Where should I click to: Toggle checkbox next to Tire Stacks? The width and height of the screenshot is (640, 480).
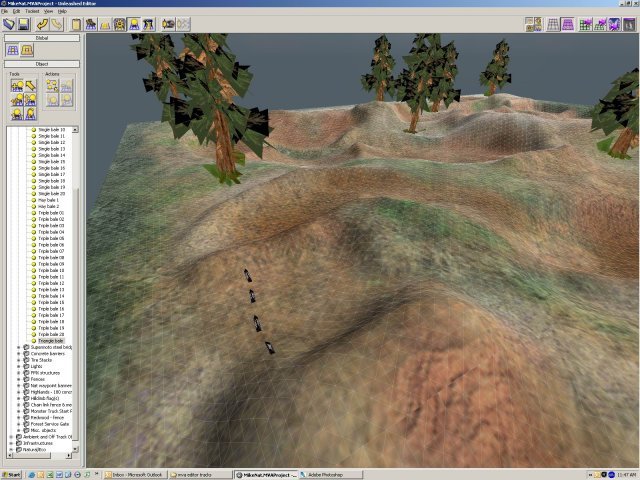[x=27, y=360]
